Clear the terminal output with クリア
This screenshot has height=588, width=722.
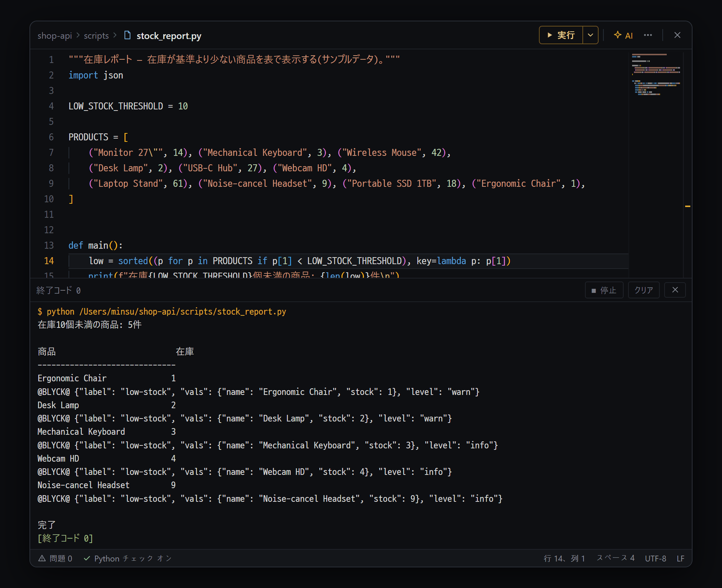pos(644,290)
